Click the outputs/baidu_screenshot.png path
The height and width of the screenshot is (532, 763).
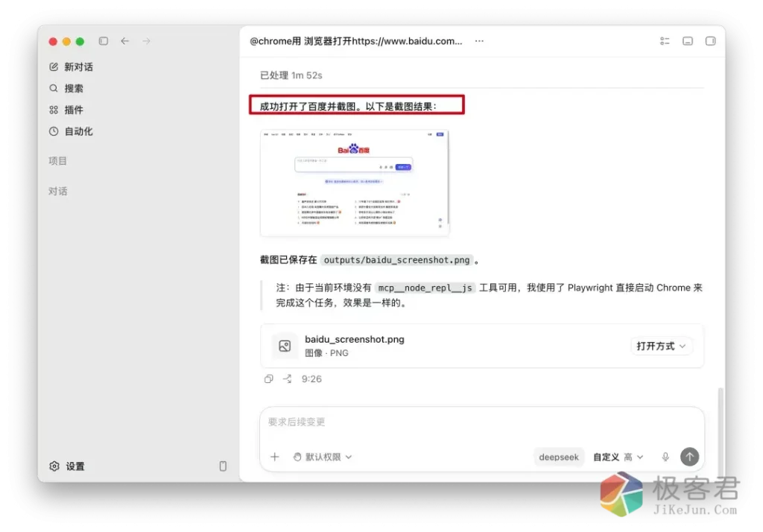point(396,260)
